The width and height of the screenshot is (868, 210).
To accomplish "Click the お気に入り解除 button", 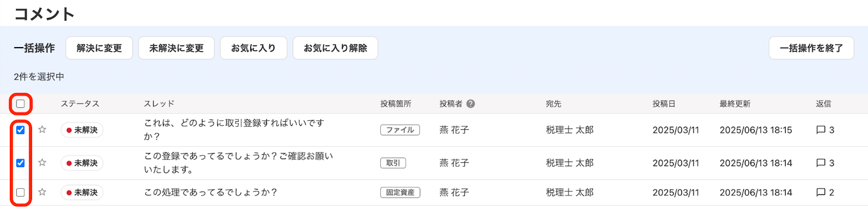I will coord(335,48).
